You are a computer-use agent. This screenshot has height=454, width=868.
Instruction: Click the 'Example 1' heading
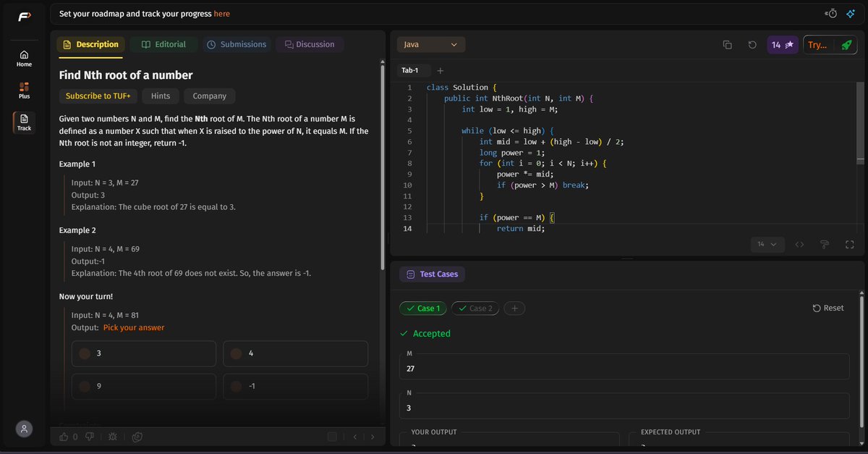79,164
